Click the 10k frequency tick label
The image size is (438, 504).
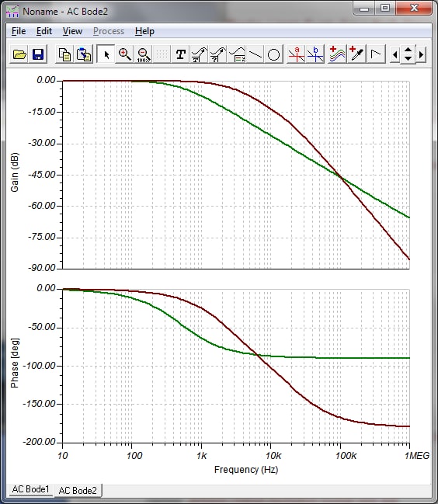tap(273, 456)
